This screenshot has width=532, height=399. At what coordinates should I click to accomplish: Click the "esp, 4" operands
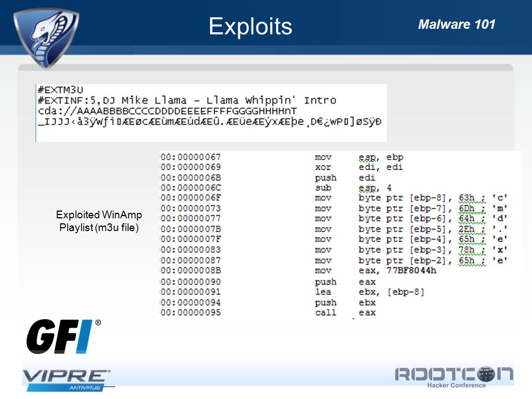click(x=375, y=188)
